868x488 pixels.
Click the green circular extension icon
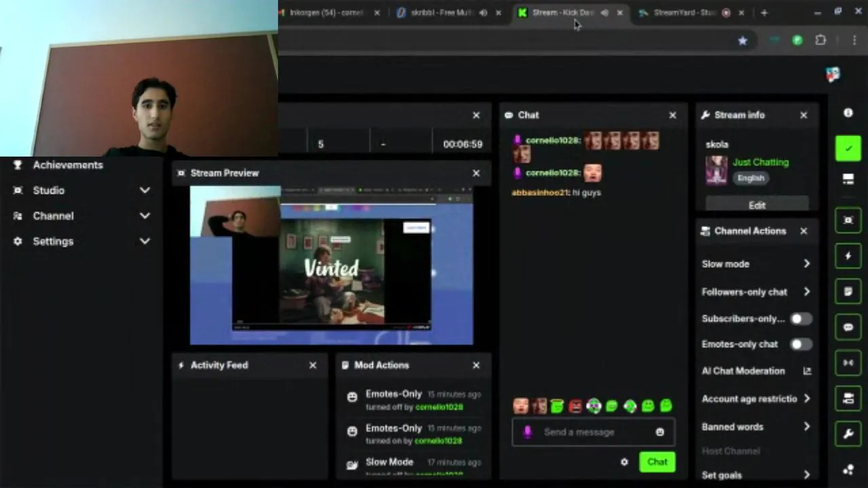797,41
